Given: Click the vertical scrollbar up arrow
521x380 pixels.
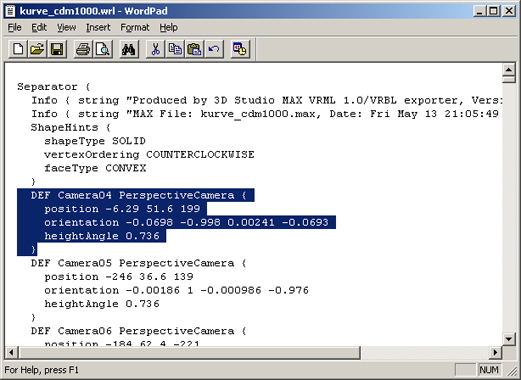Looking at the screenshot, I should tap(509, 70).
